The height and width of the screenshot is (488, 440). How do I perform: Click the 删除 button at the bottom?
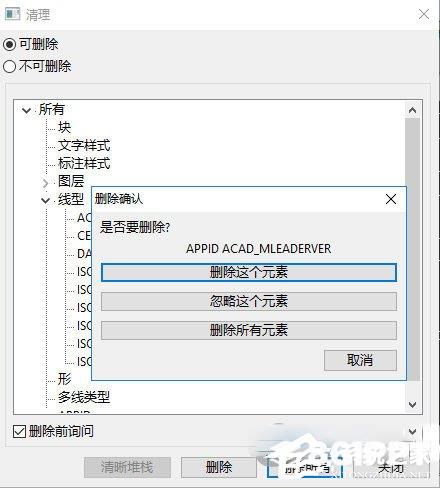(219, 467)
